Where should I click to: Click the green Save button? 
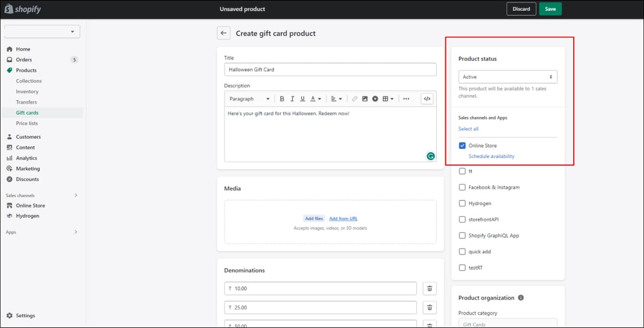click(x=550, y=9)
